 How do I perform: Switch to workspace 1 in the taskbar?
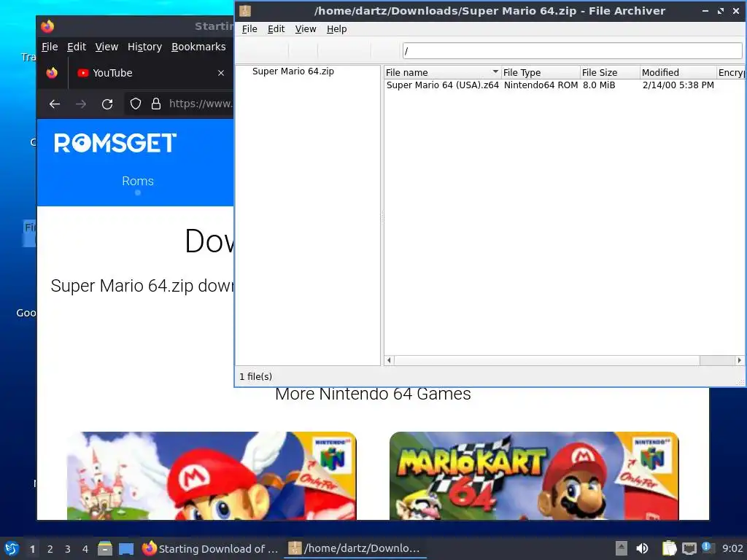[32, 549]
